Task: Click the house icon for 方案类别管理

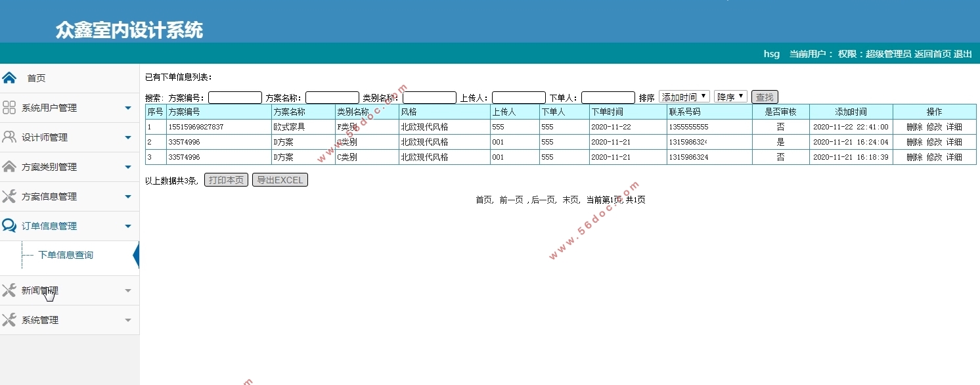Action: (x=9, y=167)
